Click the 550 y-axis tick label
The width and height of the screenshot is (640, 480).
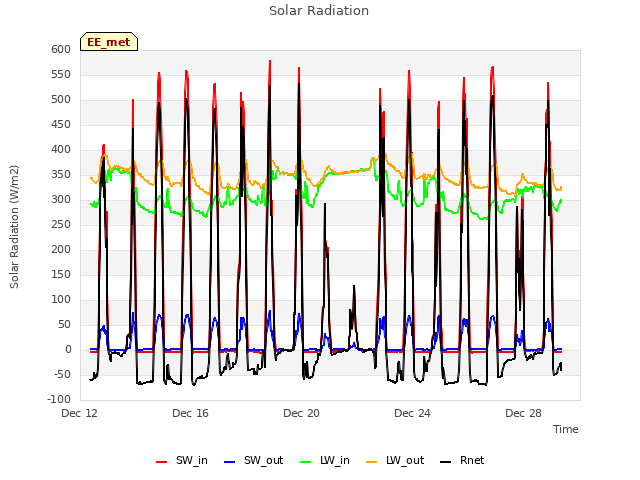tap(61, 75)
